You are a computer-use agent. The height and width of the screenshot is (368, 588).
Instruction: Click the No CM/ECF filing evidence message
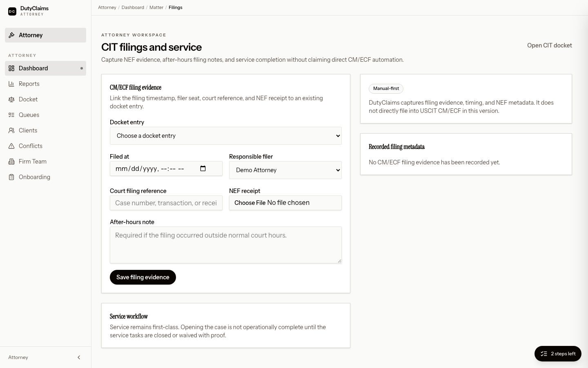click(x=434, y=162)
